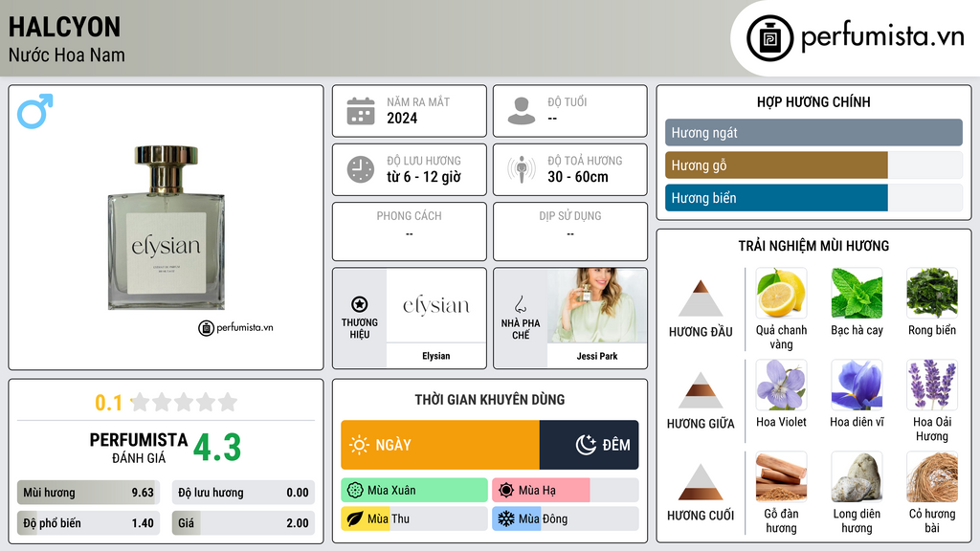Click the Độ phổ biến 1.40 rating bar
Image resolution: width=980 pixels, height=551 pixels.
[x=88, y=523]
